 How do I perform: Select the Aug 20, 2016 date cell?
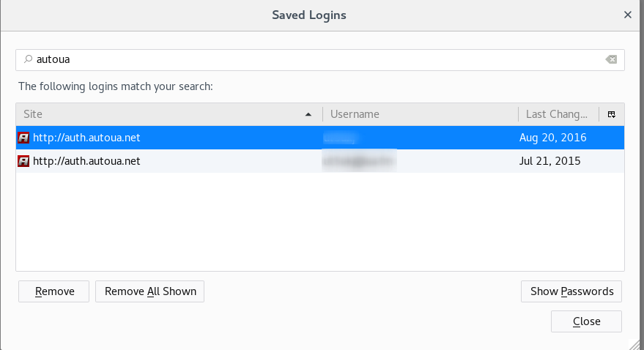click(x=552, y=138)
